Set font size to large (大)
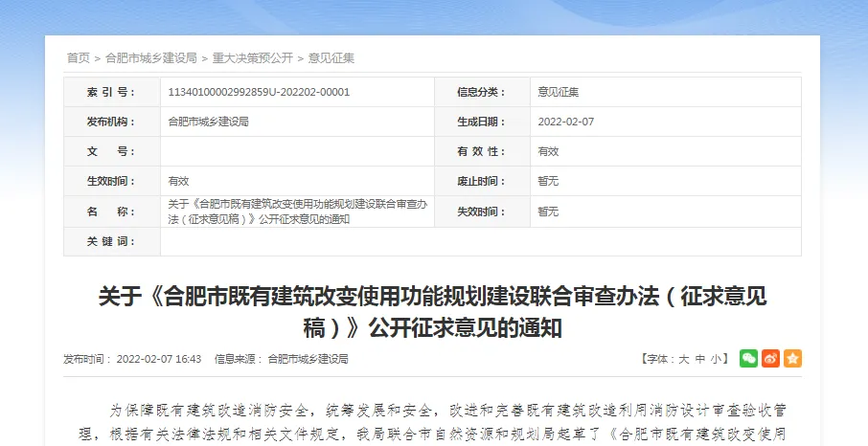The width and height of the screenshot is (868, 446). pyautogui.click(x=684, y=360)
